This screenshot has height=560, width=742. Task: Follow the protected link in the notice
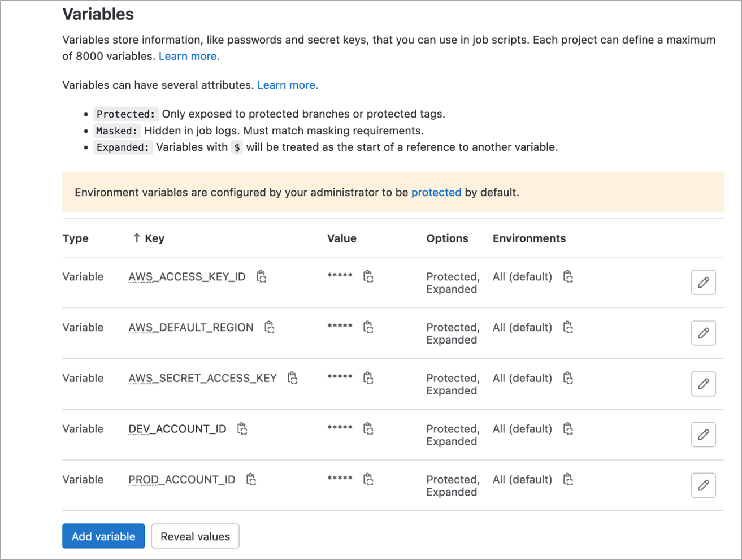point(436,192)
